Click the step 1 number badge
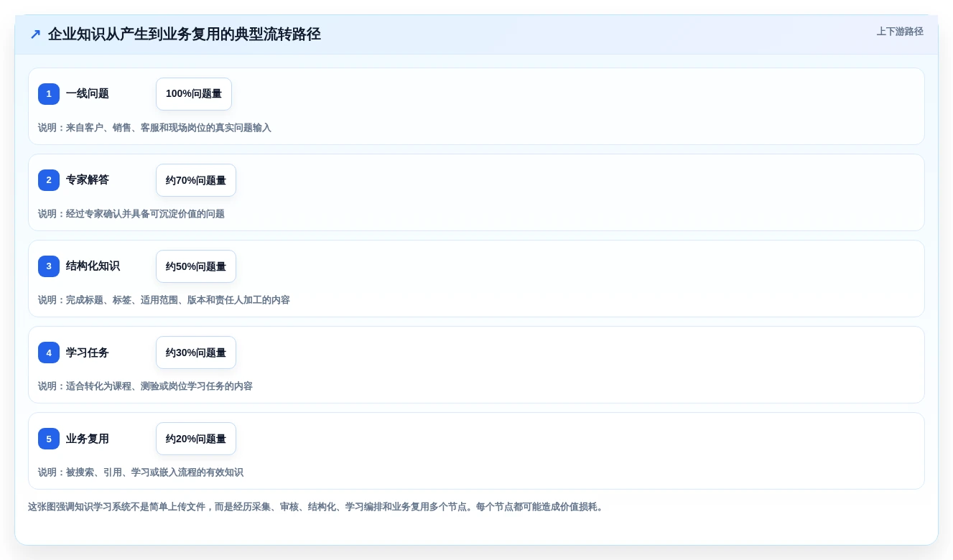The width and height of the screenshot is (953, 560). 49,94
